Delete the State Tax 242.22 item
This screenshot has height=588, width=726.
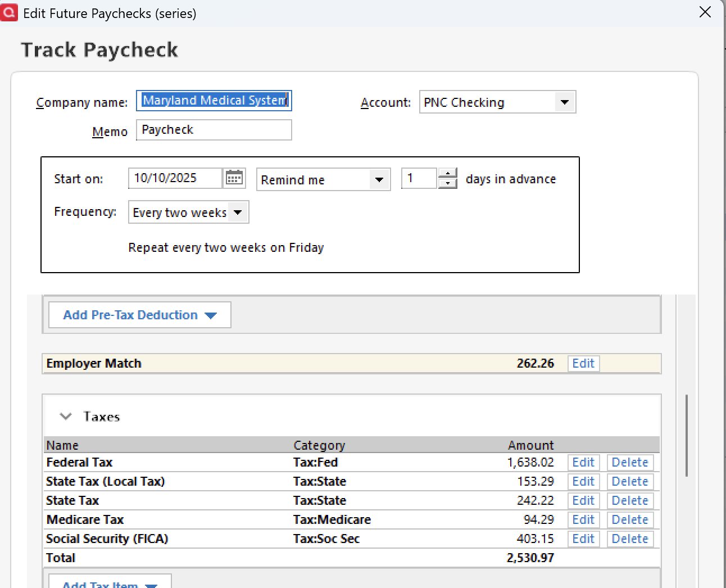pos(630,500)
